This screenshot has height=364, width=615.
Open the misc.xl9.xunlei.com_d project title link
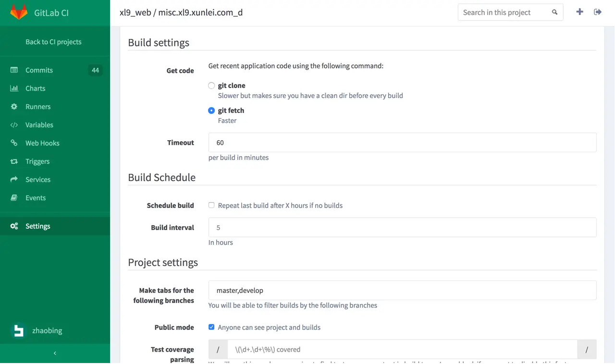[x=200, y=12]
